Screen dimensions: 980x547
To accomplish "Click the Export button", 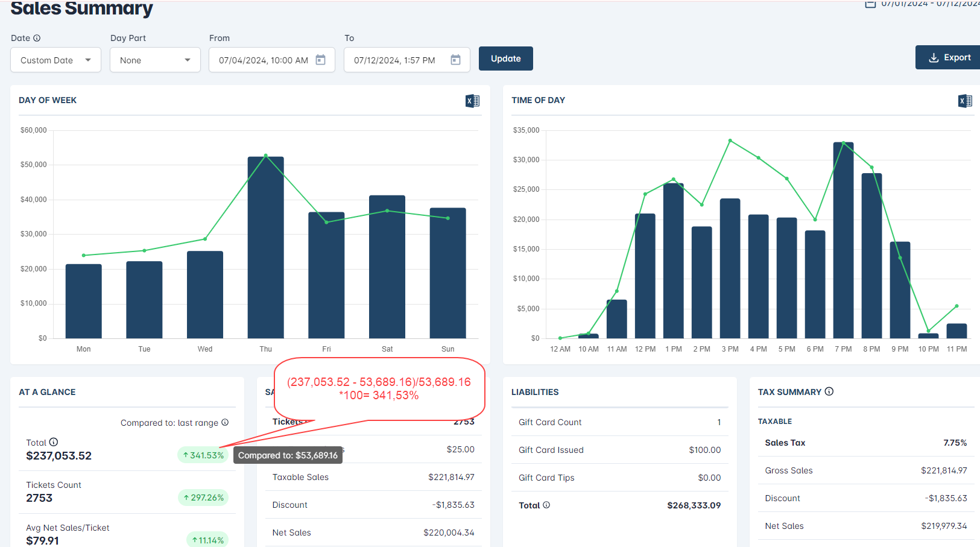I will pos(949,58).
